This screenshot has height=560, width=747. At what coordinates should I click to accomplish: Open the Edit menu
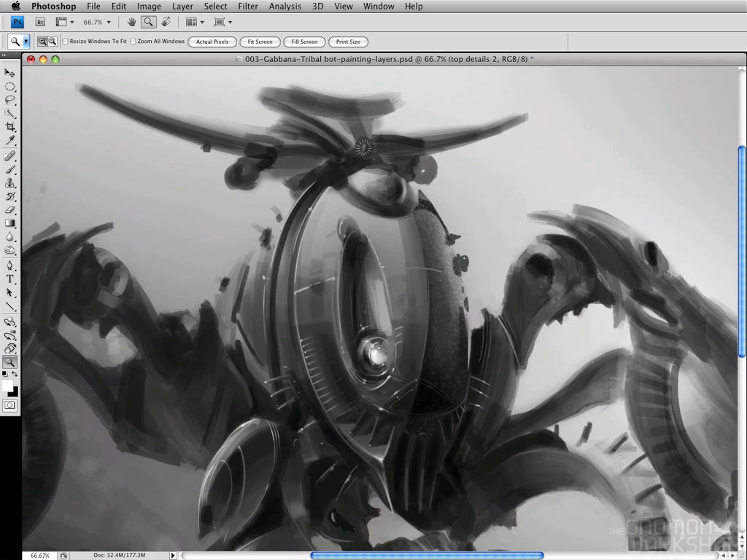click(x=119, y=6)
